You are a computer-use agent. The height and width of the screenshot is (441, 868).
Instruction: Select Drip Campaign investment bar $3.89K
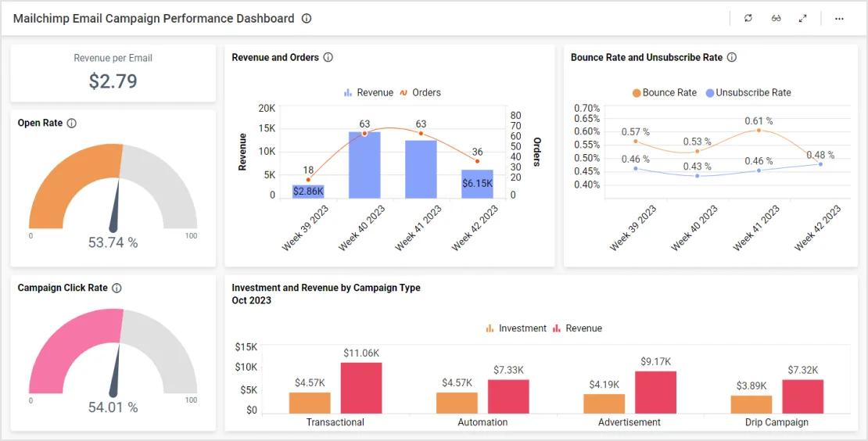pyautogui.click(x=751, y=404)
